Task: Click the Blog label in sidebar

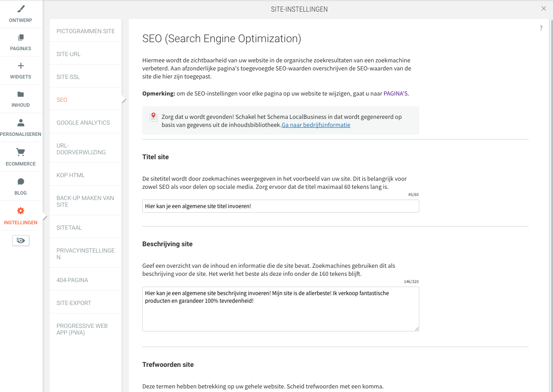Action: coord(21,193)
